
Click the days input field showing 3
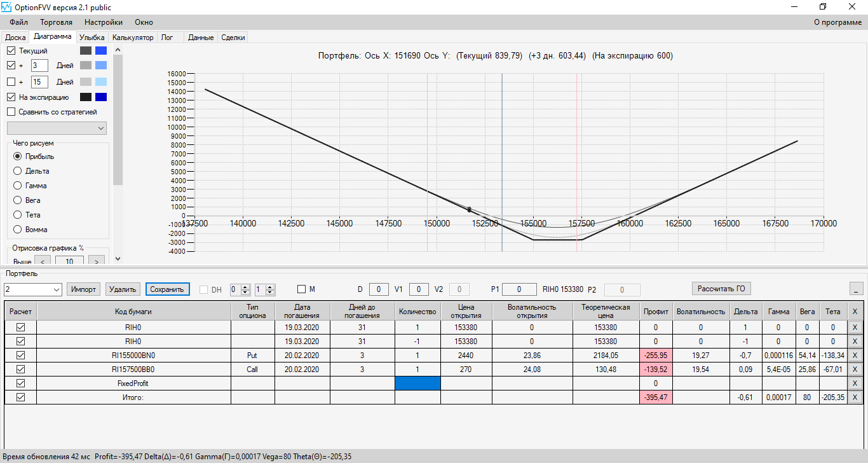coord(39,65)
